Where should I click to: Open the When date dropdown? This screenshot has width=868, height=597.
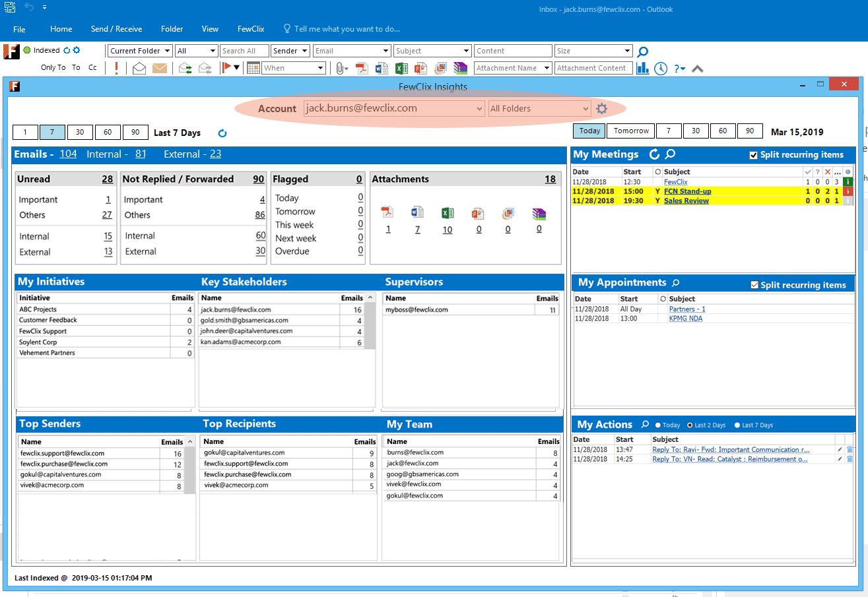coord(294,68)
